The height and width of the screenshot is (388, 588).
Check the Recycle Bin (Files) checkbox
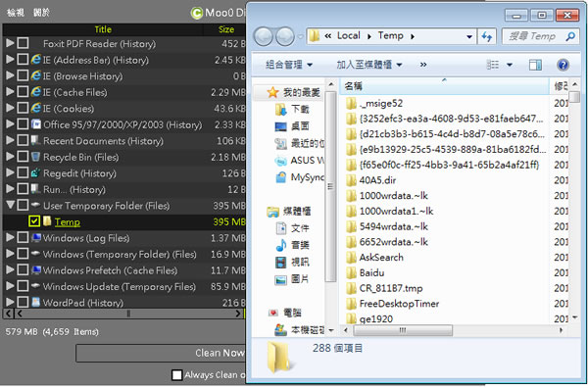[23, 157]
